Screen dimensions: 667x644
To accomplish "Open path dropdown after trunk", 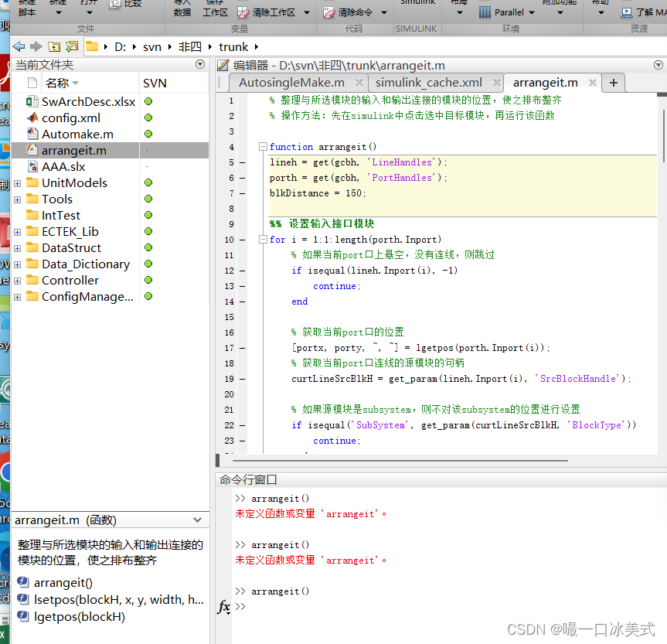I will [256, 47].
